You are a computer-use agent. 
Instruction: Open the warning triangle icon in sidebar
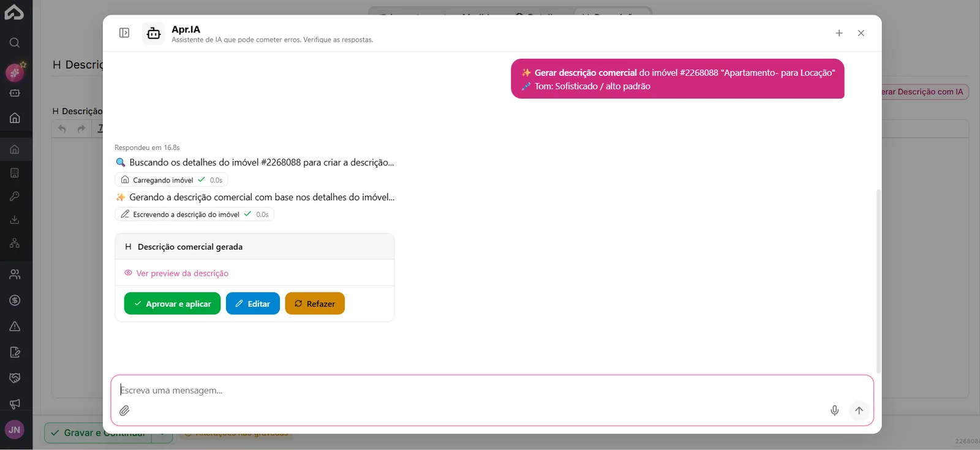tap(15, 326)
